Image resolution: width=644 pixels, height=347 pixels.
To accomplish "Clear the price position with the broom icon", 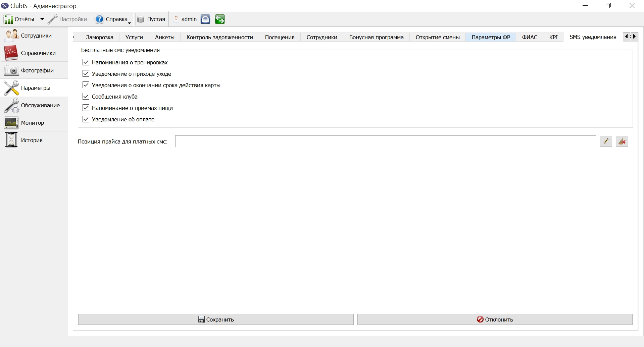I will [x=622, y=141].
